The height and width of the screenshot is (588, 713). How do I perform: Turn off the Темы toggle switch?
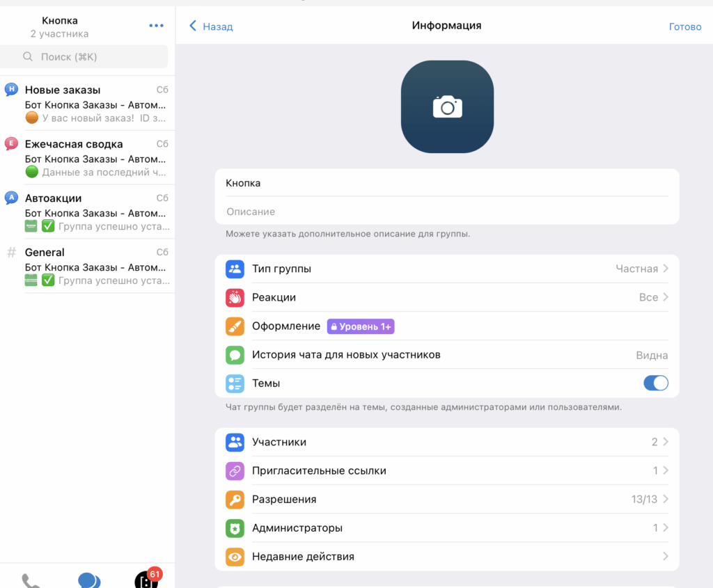tap(656, 383)
